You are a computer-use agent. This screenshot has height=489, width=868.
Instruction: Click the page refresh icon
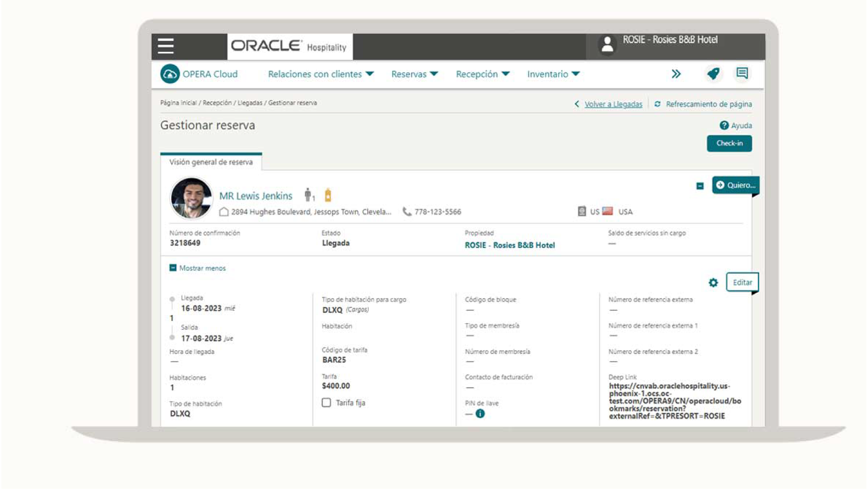(657, 104)
